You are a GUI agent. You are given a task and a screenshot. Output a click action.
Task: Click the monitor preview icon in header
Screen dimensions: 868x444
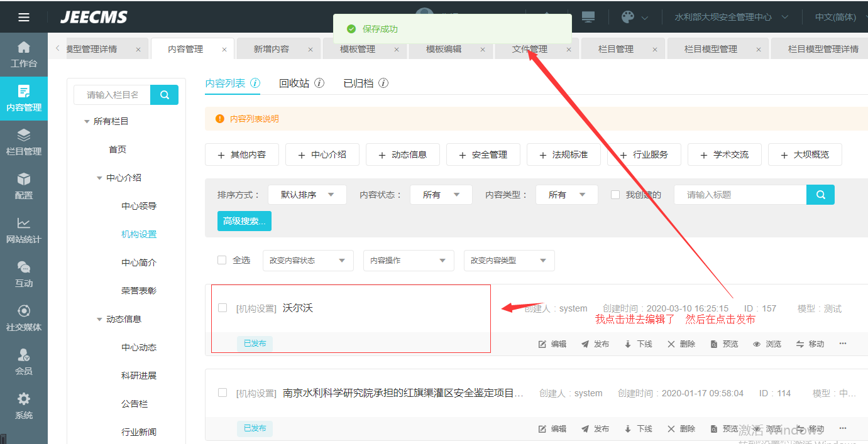pyautogui.click(x=588, y=17)
